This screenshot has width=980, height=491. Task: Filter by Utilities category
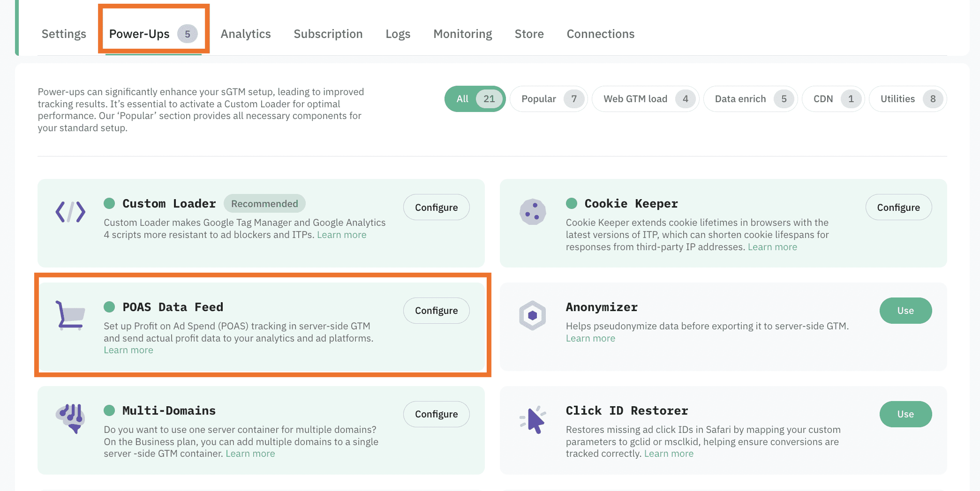907,99
